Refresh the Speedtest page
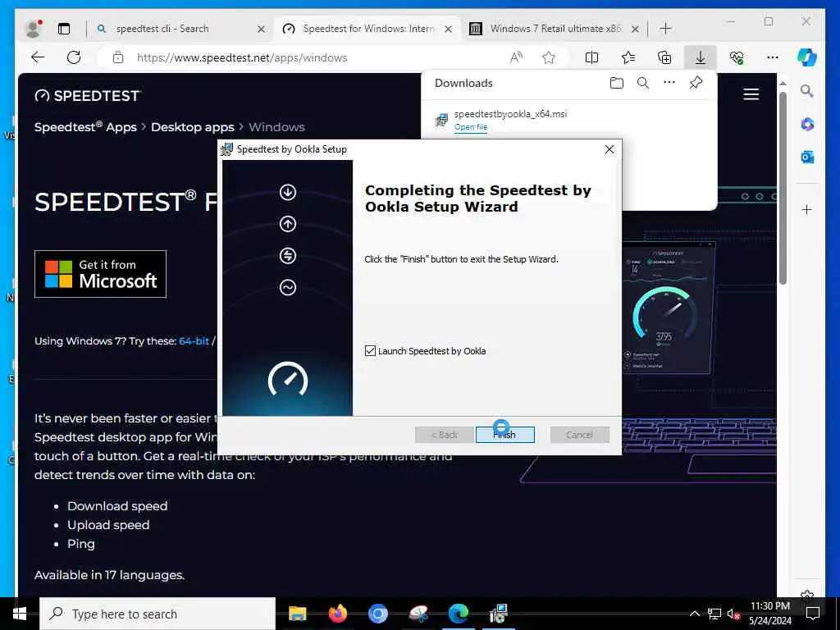 (x=74, y=57)
